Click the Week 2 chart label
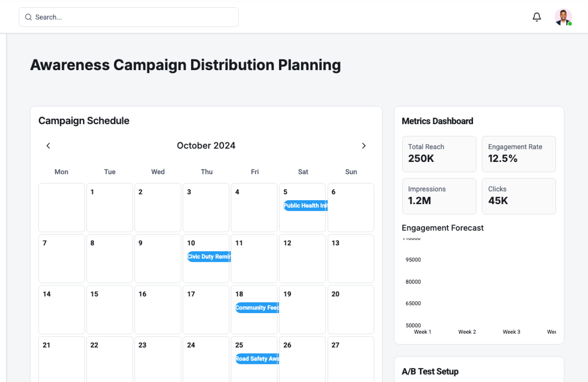Viewport: 588px width, 382px height. tap(467, 332)
